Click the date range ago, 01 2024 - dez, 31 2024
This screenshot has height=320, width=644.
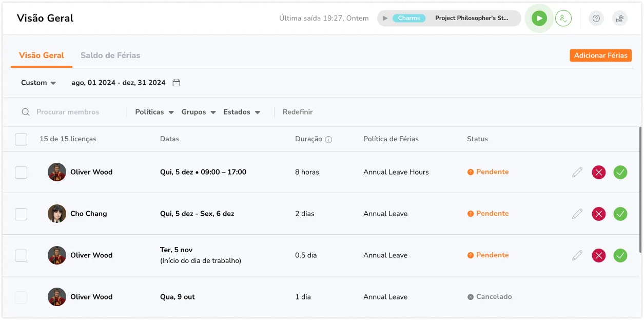pos(119,83)
